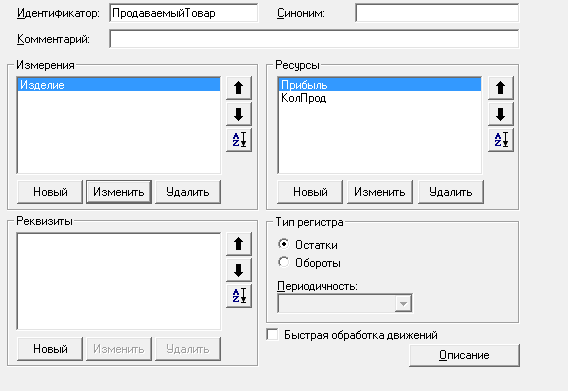Move selected dimension up in Измерения list
The height and width of the screenshot is (391, 568).
point(238,88)
